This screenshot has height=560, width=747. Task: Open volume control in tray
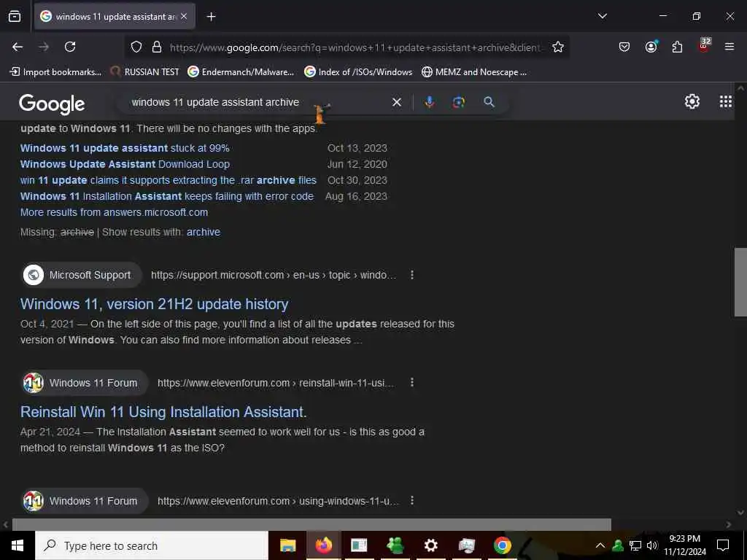(x=652, y=545)
